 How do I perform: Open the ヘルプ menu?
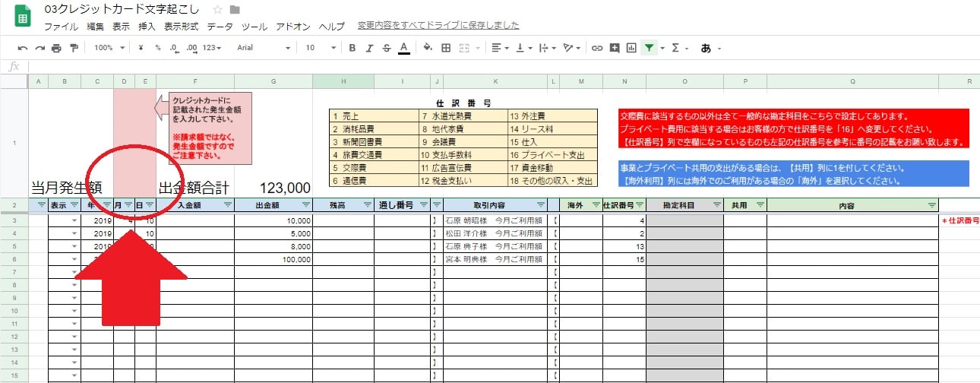tap(331, 26)
